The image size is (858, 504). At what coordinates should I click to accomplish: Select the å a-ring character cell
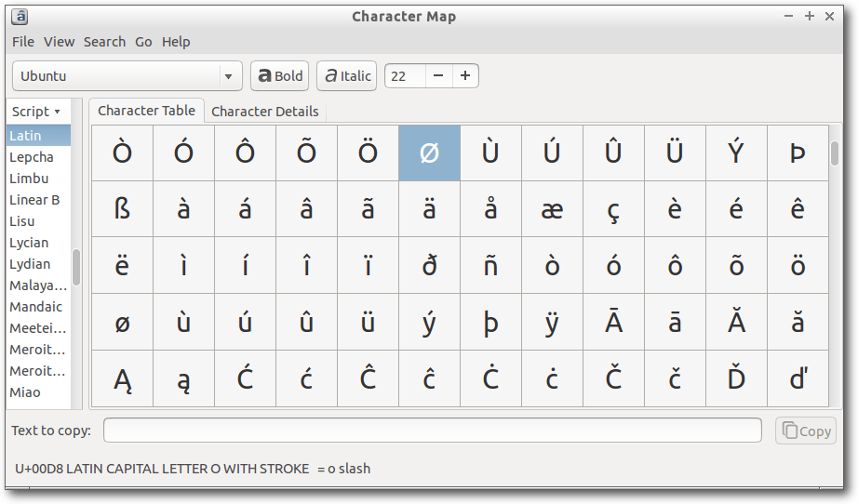(x=490, y=209)
